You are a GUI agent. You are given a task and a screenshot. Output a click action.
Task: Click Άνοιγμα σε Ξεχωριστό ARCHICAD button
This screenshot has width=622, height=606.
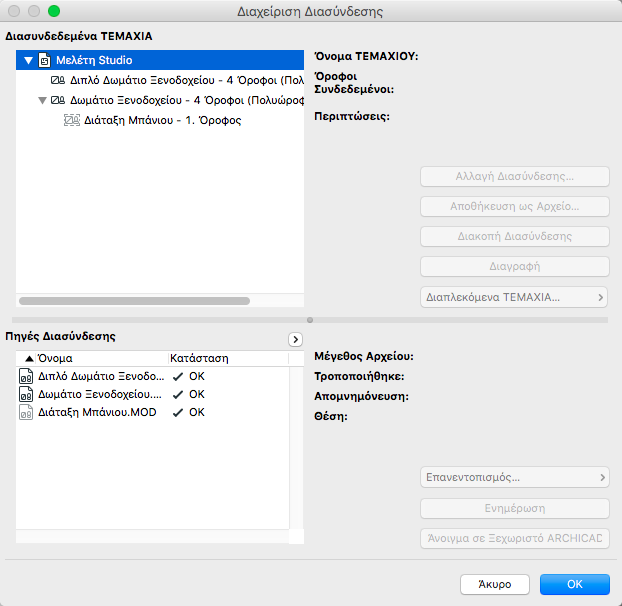click(514, 539)
